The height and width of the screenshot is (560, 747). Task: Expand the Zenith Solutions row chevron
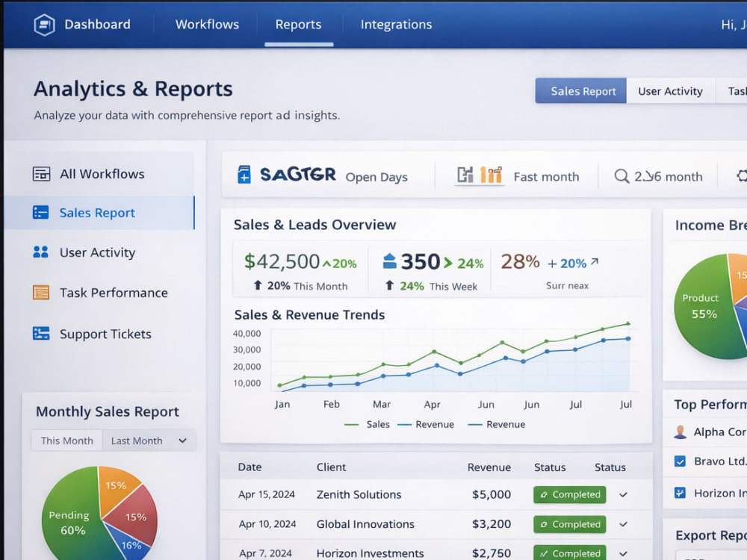(623, 495)
